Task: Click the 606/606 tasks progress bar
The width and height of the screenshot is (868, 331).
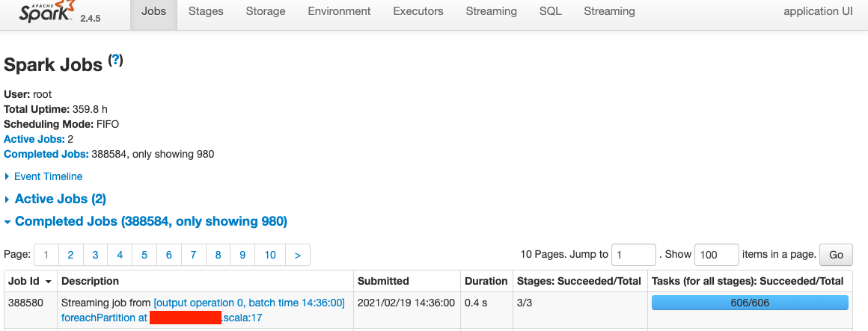Action: (750, 303)
